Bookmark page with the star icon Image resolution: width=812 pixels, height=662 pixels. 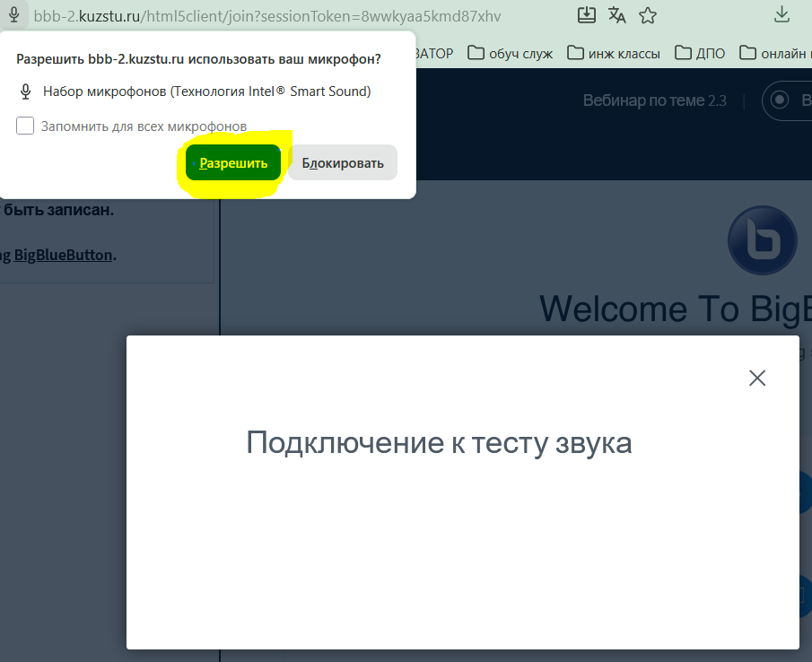tap(647, 15)
